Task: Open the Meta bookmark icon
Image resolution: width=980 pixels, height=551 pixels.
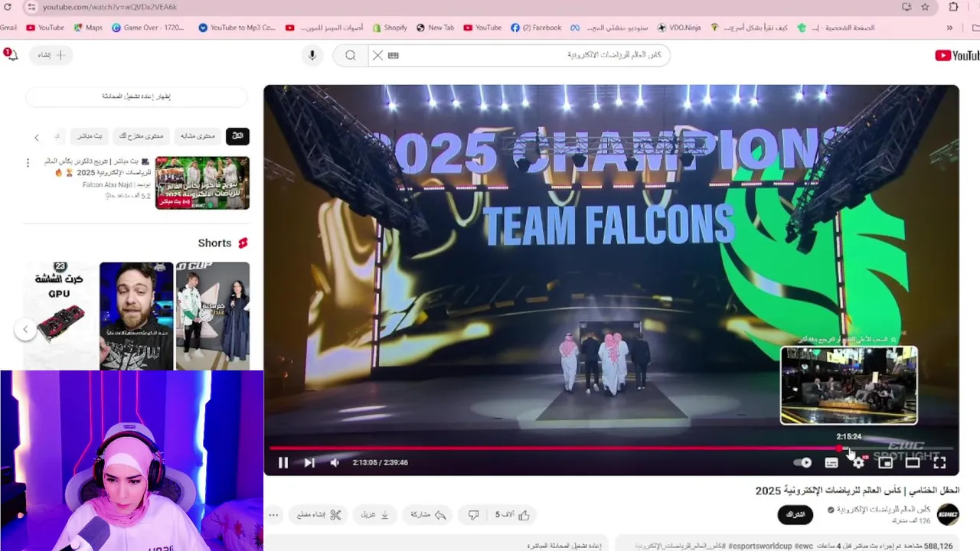Action: pos(574,28)
